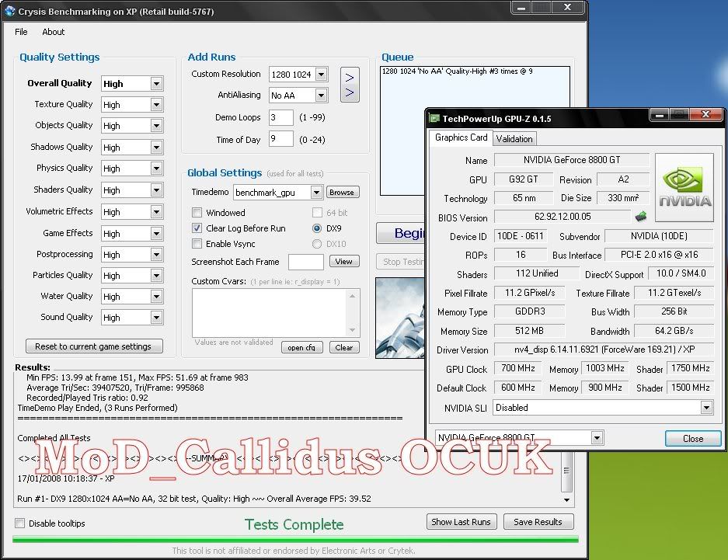Open the Timedemo benchmark_gpu dropdown
Screen dimensions: 728x560
pos(316,192)
